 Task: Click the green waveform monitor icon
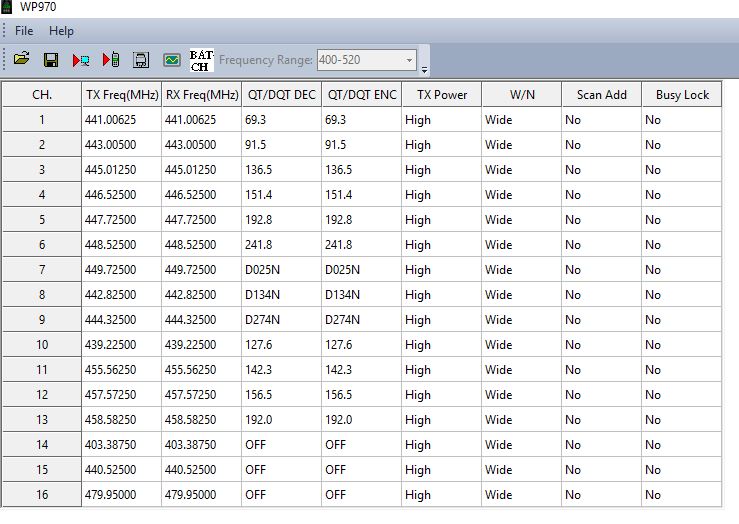click(172, 60)
